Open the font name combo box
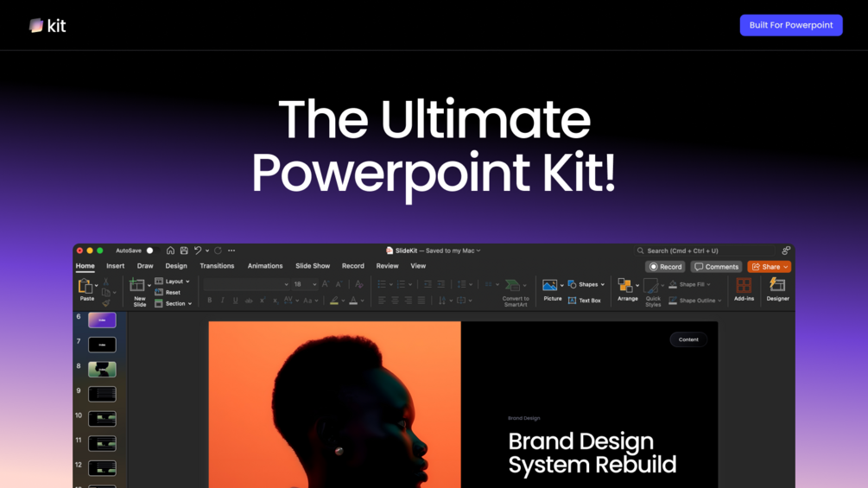868x488 pixels. pos(246,284)
